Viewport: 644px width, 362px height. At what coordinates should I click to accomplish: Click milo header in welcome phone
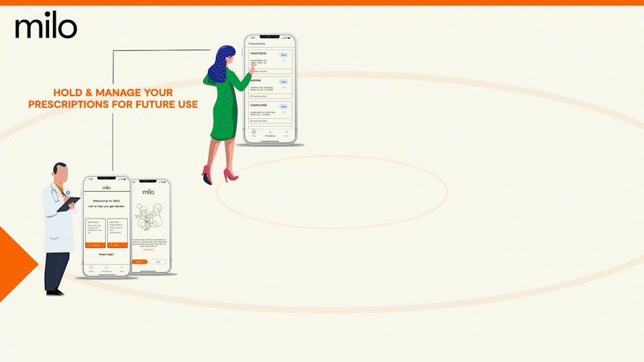point(107,188)
